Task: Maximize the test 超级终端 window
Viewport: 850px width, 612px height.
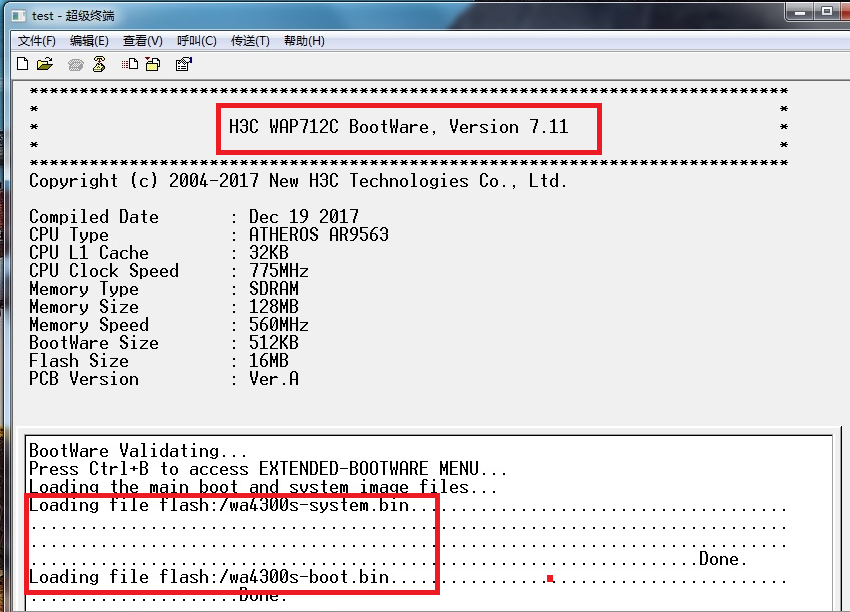Action: point(827,12)
